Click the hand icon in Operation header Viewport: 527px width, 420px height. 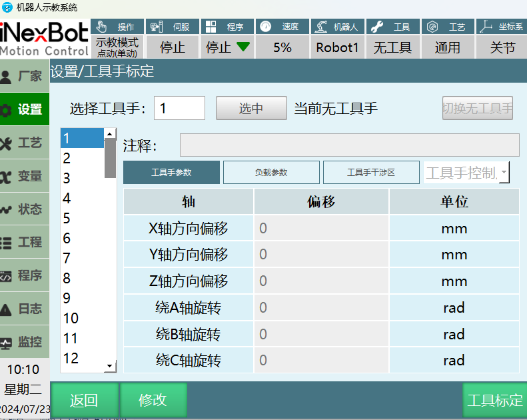(x=101, y=27)
